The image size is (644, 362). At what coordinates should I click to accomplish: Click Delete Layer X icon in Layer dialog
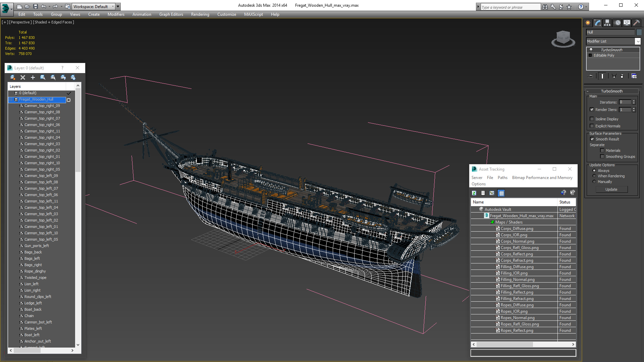pyautogui.click(x=23, y=77)
